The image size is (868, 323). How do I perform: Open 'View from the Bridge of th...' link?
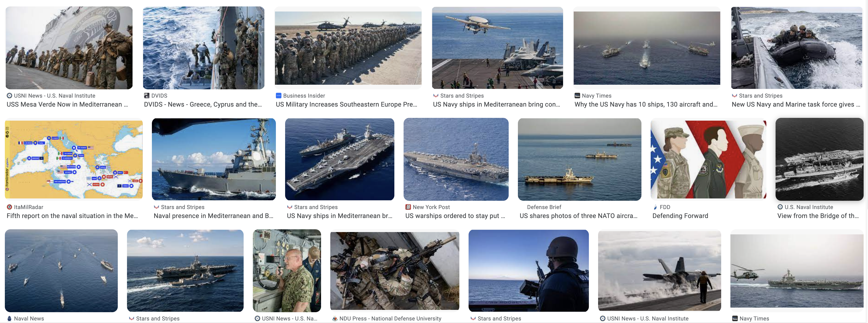click(x=818, y=216)
